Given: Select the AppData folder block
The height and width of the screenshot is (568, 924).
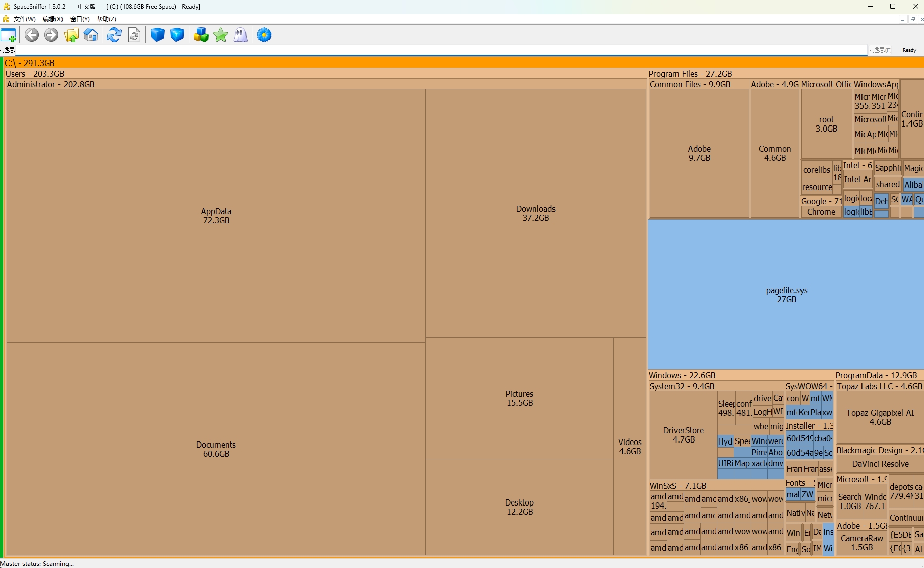Looking at the screenshot, I should 216,216.
